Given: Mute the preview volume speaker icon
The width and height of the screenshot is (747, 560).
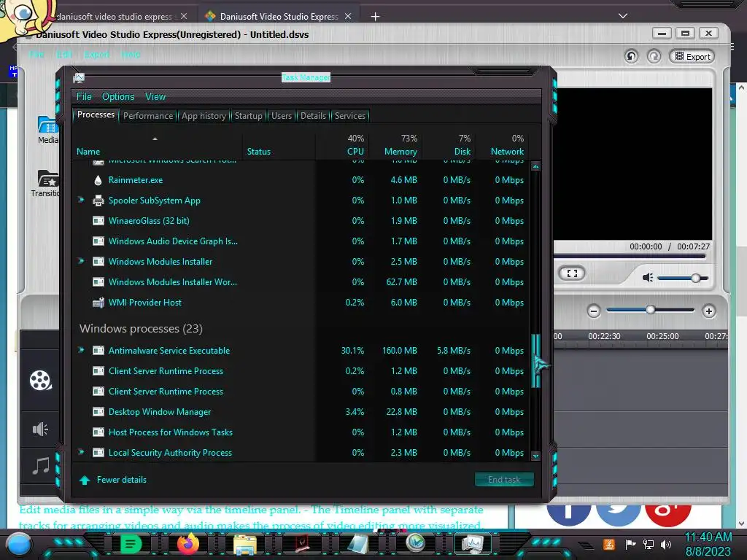Looking at the screenshot, I should (648, 277).
